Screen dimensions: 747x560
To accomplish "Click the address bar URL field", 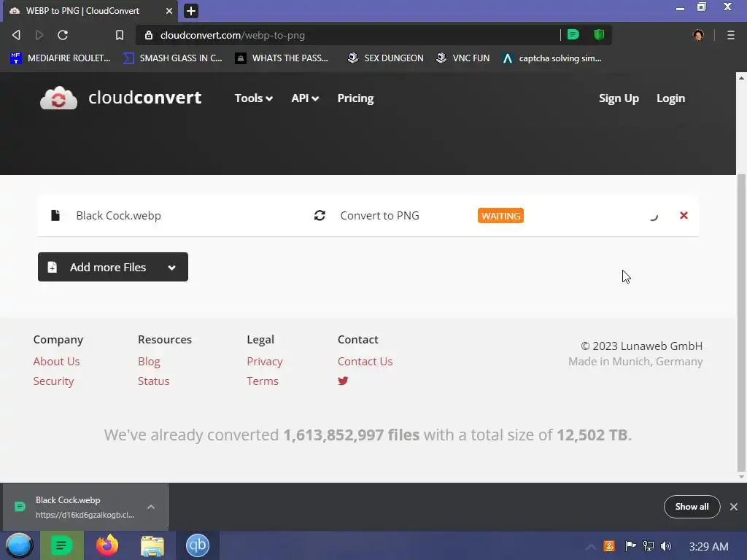I will click(348, 35).
